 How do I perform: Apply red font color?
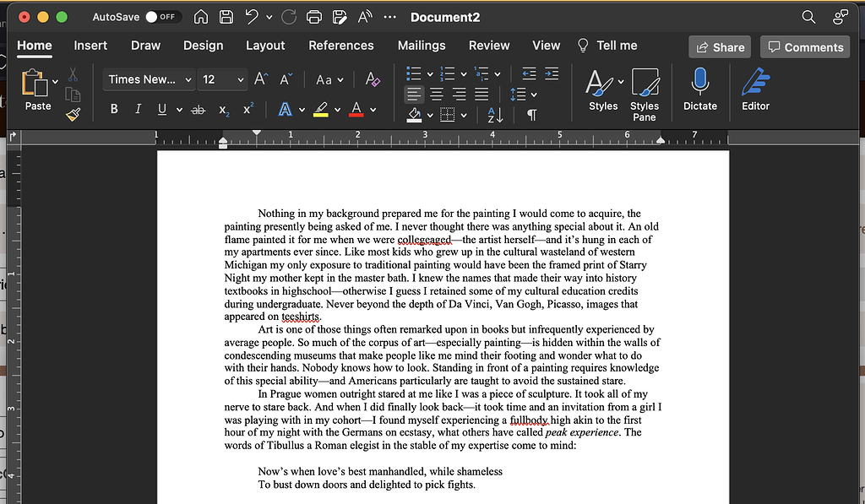point(356,110)
